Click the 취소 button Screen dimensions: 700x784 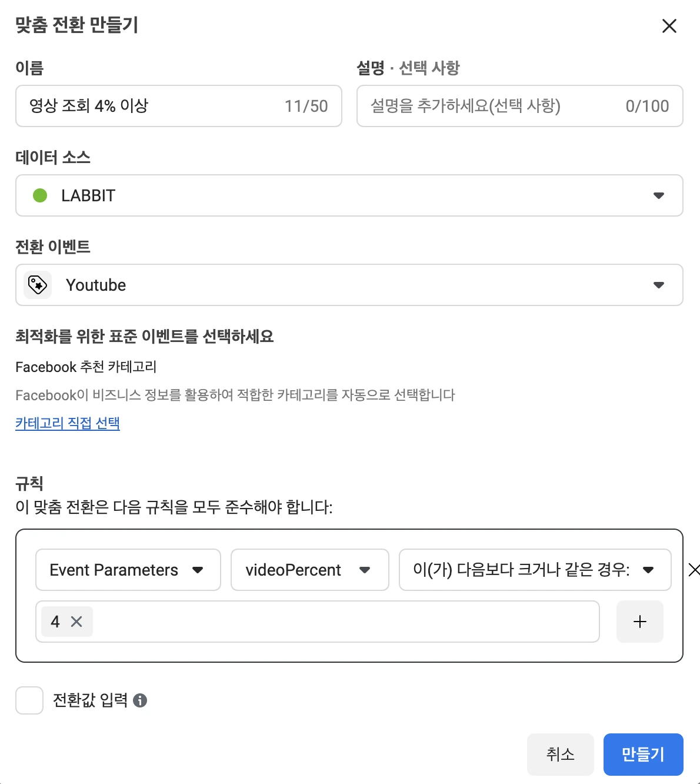click(x=560, y=755)
